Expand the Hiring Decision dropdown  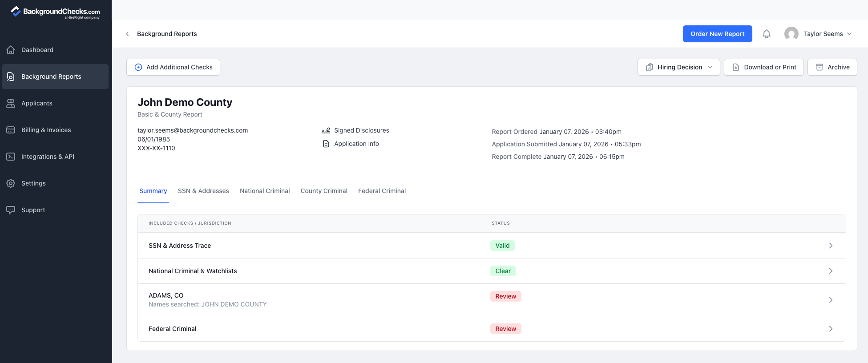click(x=678, y=67)
